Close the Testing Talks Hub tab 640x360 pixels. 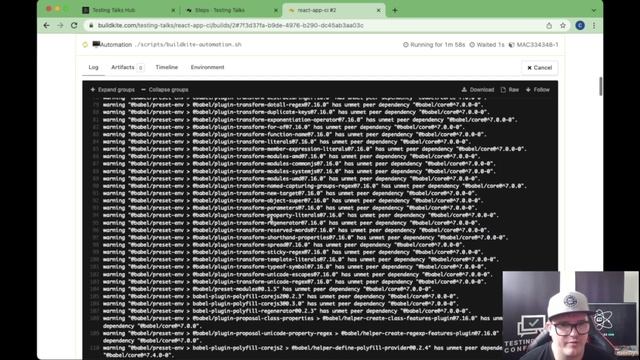click(173, 10)
